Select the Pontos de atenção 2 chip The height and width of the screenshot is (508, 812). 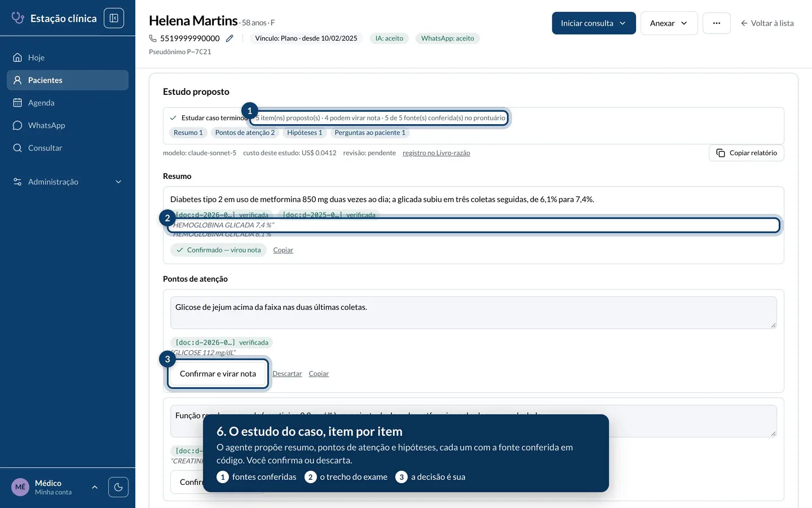(x=245, y=133)
